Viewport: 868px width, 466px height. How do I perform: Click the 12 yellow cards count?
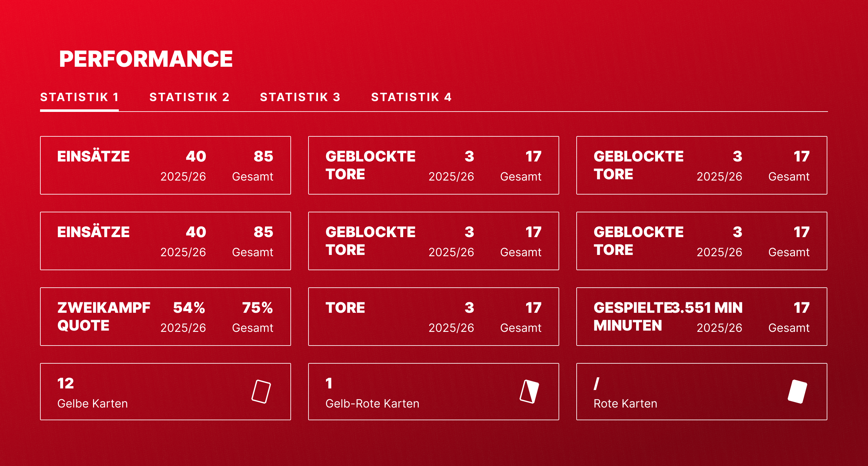click(x=65, y=383)
